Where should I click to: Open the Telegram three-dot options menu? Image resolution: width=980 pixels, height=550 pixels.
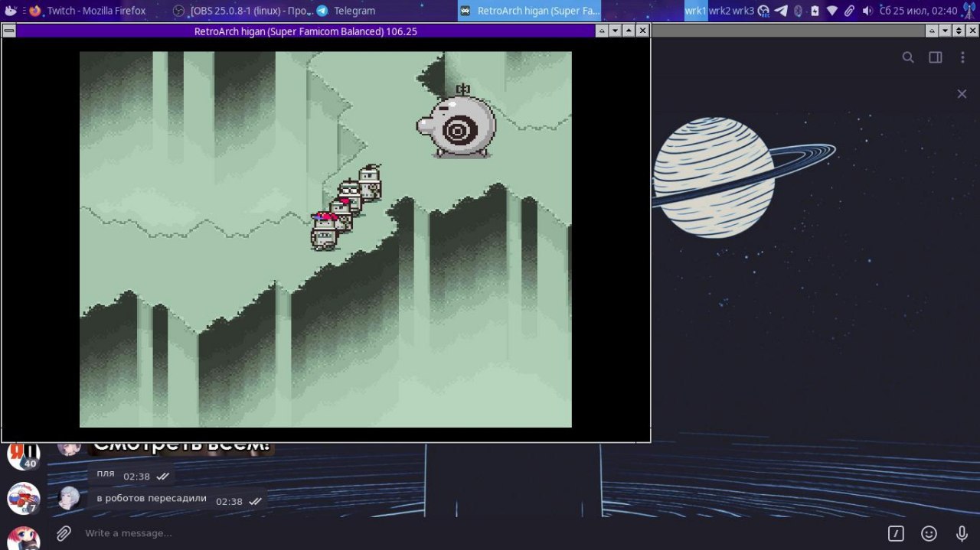[x=962, y=57]
